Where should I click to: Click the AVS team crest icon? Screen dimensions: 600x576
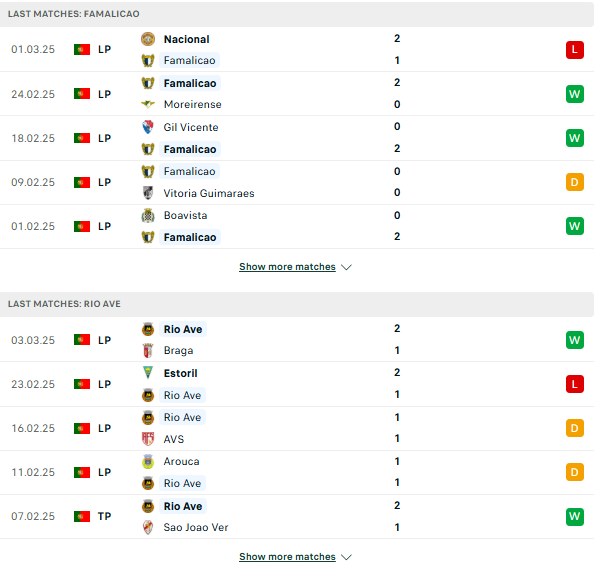click(148, 439)
